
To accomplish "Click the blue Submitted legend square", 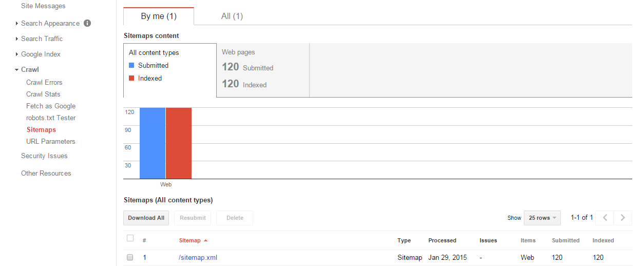I will point(131,65).
